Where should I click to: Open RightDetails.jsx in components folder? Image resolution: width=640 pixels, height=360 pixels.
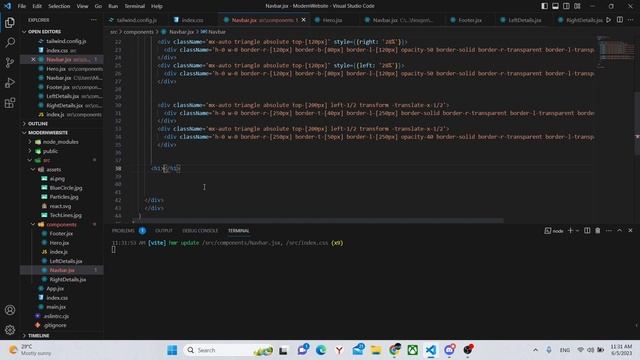[67, 280]
